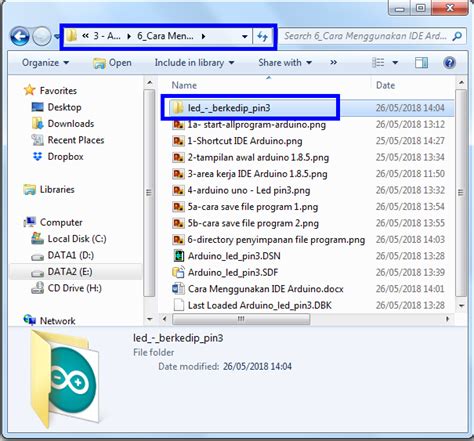Select 5b-cara save file program 2.png

tap(253, 223)
